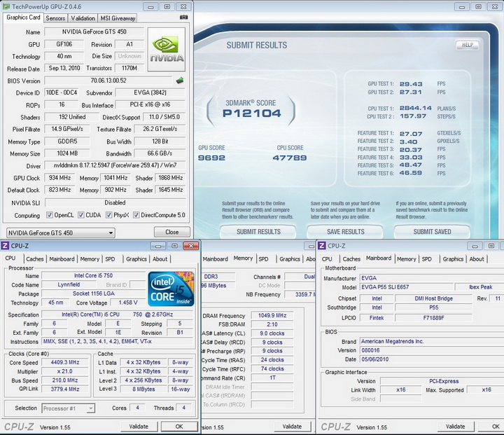Click the Driver field nvlddmkm 8.17.12.5947

pyautogui.click(x=115, y=165)
